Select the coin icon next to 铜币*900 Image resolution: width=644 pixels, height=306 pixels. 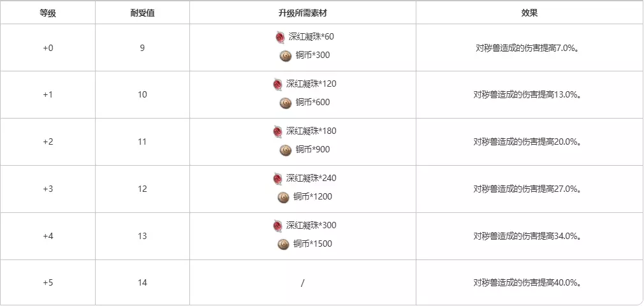pos(285,150)
